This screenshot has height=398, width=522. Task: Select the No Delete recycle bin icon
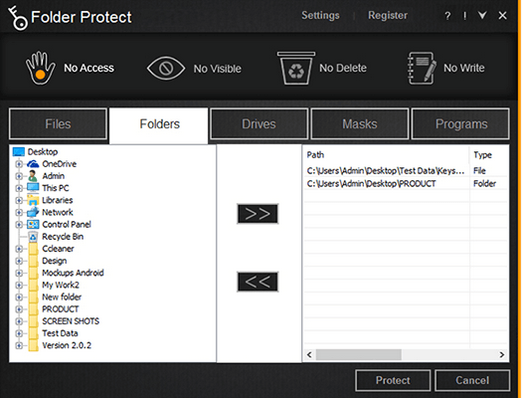coord(296,68)
